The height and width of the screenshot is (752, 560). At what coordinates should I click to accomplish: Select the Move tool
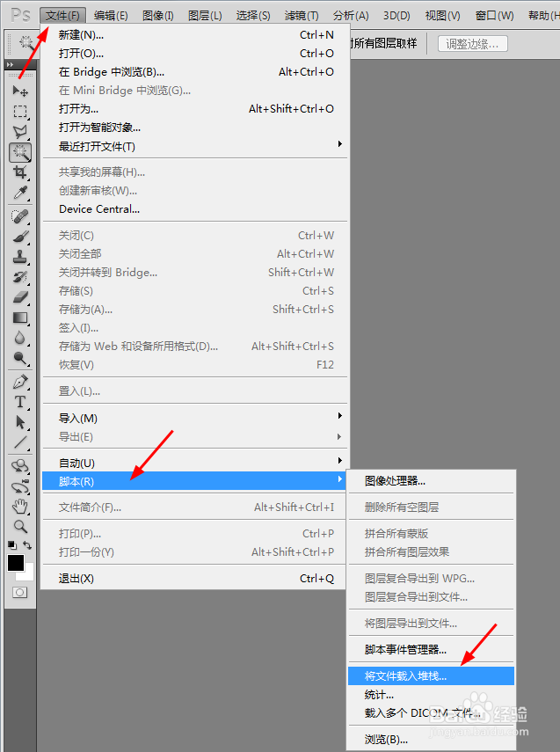click(20, 91)
